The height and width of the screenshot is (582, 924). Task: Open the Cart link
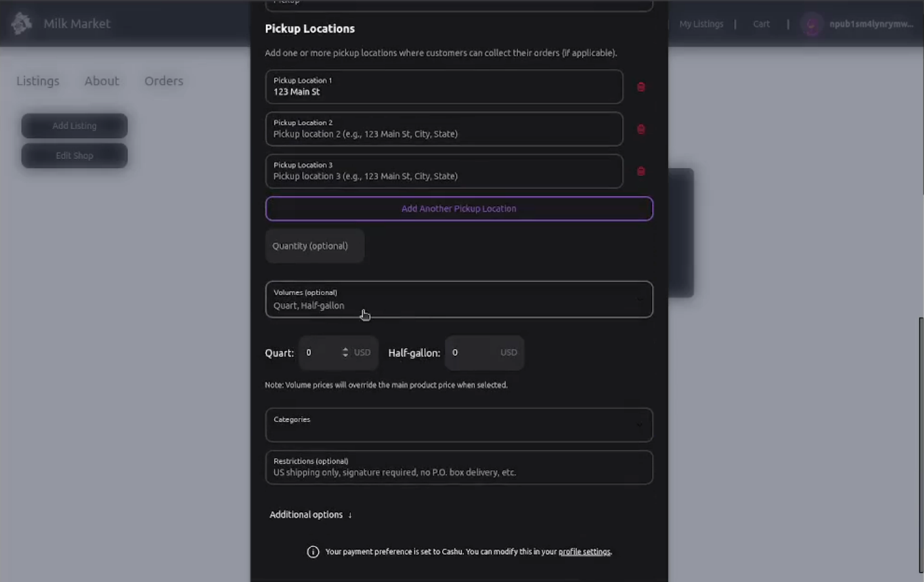pos(761,24)
